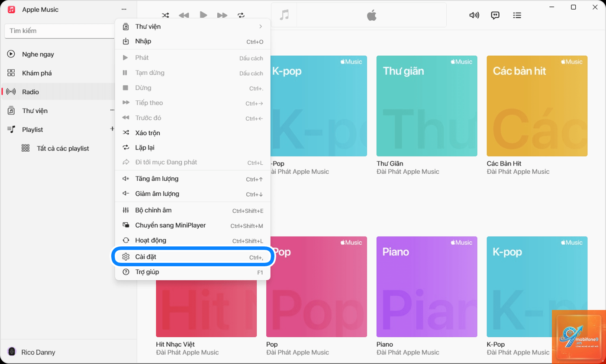Click the shuffle icon in the top playback bar
This screenshot has width=606, height=364.
tap(165, 15)
